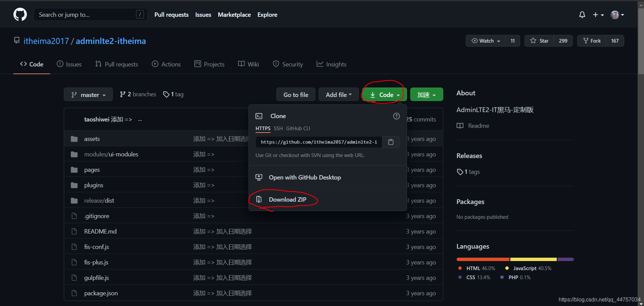Open the 2 branches link
Screen dimensions: 644x306
138,94
